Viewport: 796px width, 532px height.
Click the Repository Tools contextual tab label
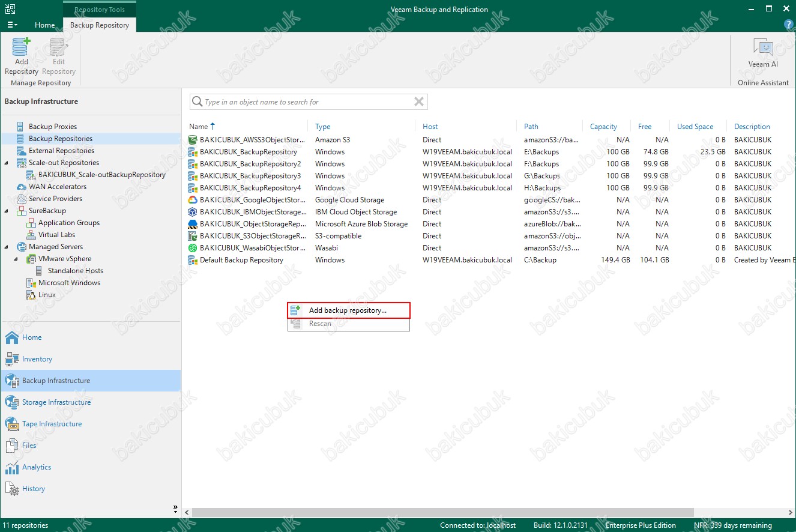click(x=100, y=10)
